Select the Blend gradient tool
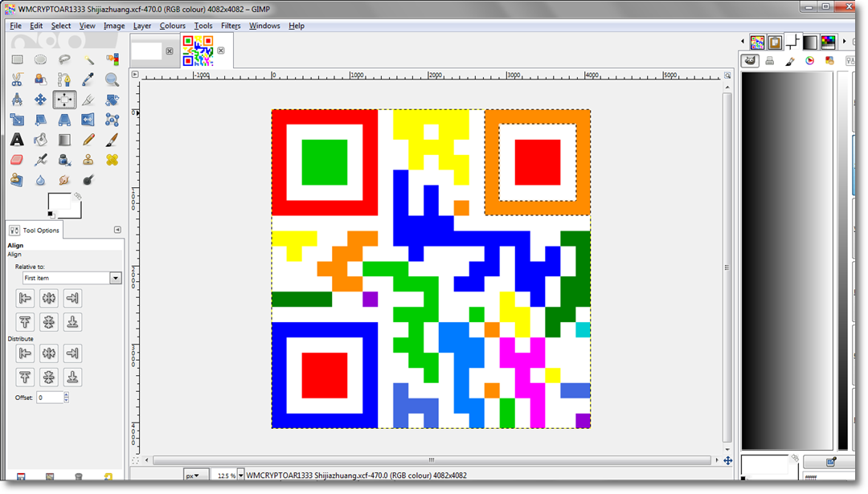Viewport: 868px width, 494px height. click(x=64, y=140)
